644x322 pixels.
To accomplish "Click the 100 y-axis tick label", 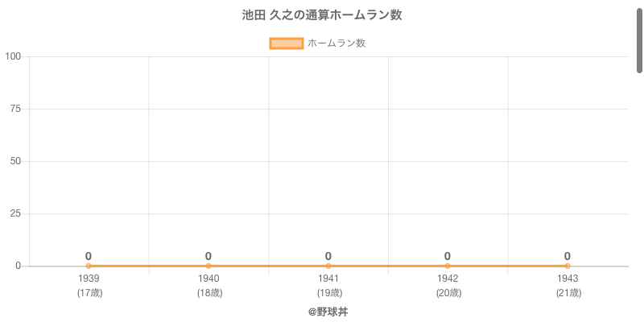I will click(13, 56).
